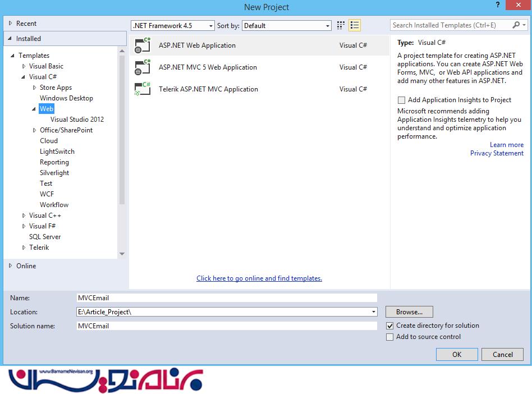The image size is (532, 394).
Task: Select Windows Desktop in templates tree
Action: tap(66, 98)
